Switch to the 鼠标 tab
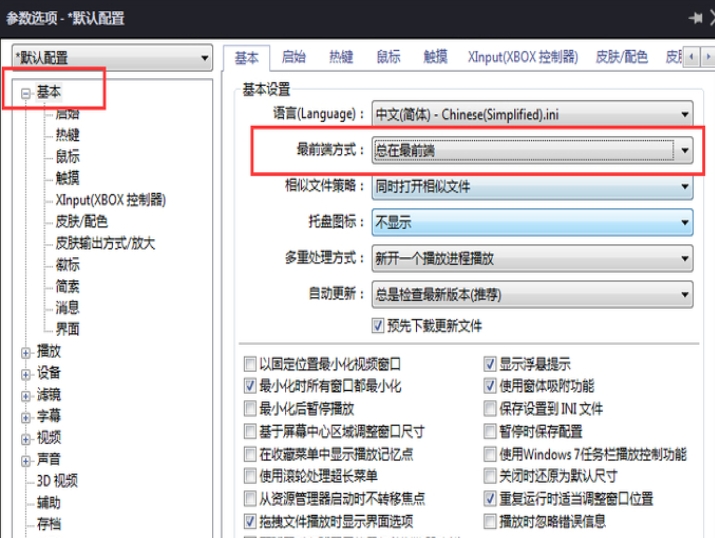The image size is (715, 538). coord(388,57)
